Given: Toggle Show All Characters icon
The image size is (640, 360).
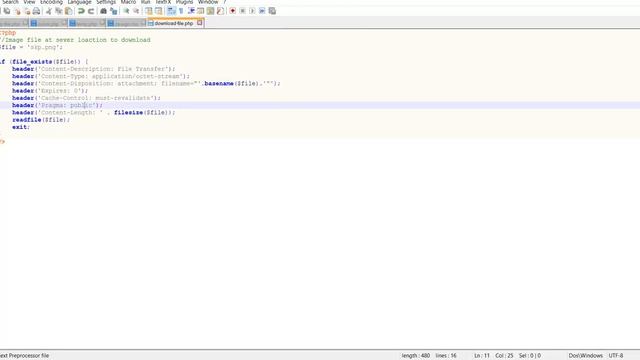Looking at the screenshot, I should [x=181, y=11].
